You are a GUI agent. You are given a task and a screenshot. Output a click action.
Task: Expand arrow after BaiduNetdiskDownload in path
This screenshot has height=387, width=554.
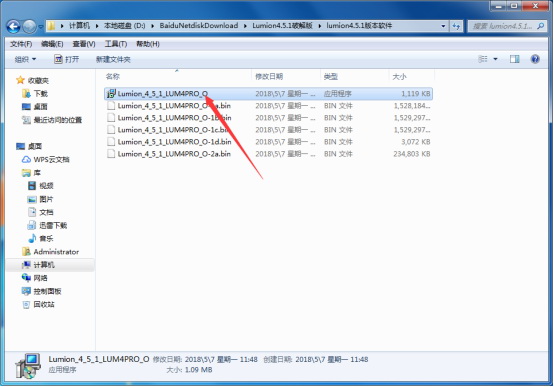pyautogui.click(x=245, y=26)
